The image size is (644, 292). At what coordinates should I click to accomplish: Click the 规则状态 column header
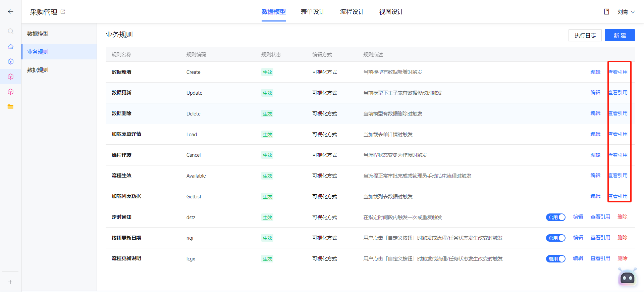point(271,54)
